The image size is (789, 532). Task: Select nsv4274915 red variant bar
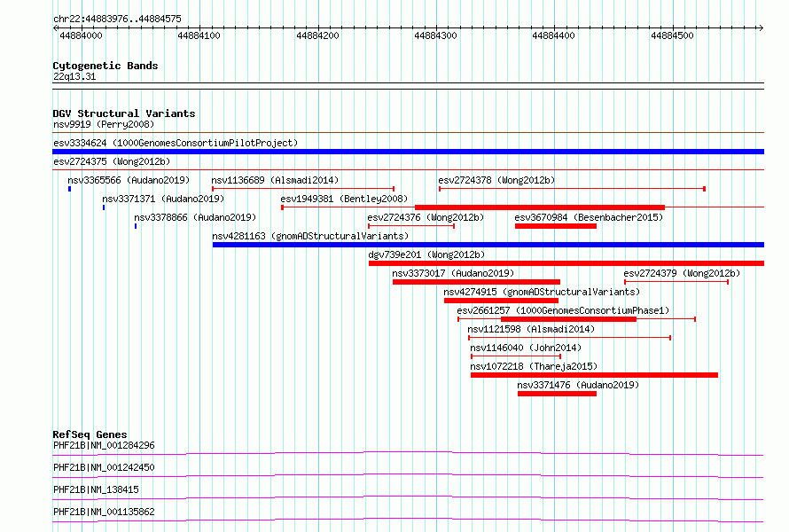[x=501, y=301]
